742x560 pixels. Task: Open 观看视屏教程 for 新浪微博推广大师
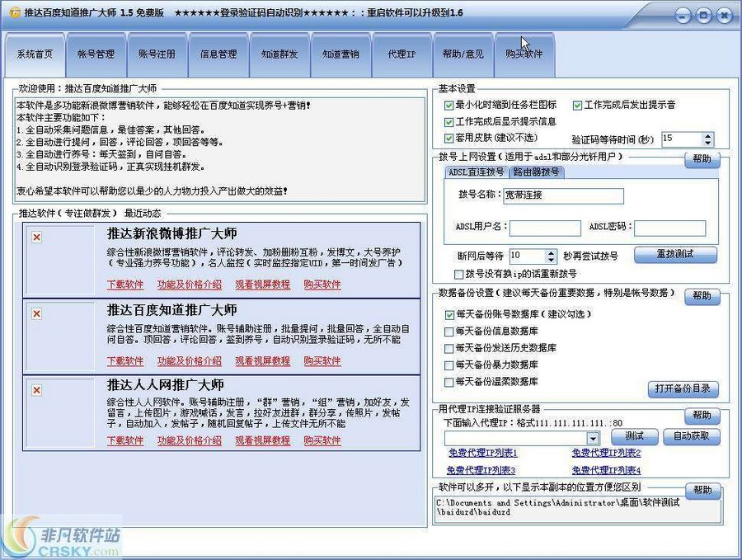pyautogui.click(x=263, y=285)
